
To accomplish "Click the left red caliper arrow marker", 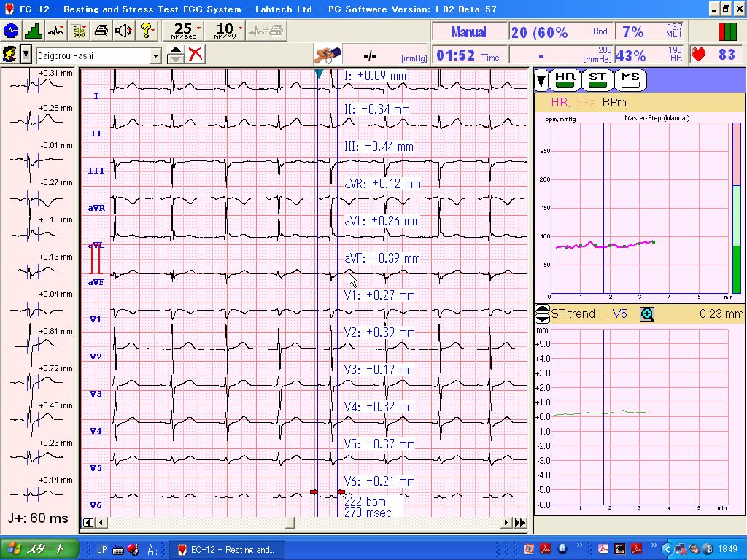I will pos(314,492).
